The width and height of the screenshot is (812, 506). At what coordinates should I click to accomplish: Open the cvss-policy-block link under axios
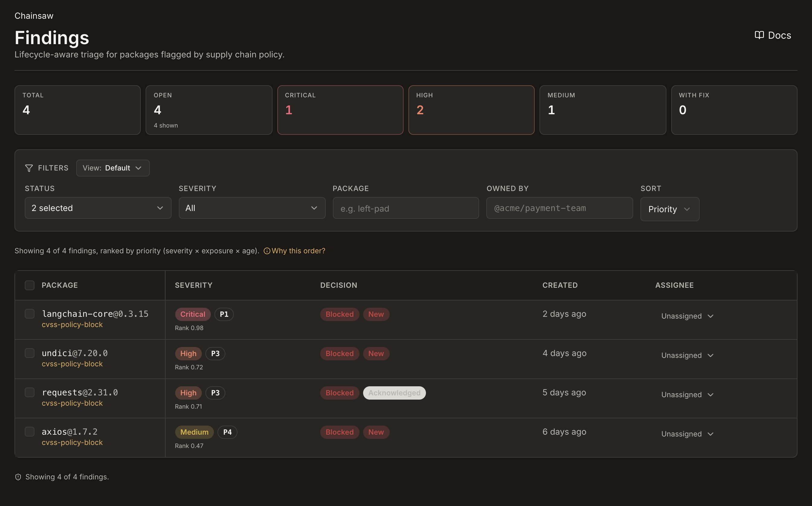[72, 443]
